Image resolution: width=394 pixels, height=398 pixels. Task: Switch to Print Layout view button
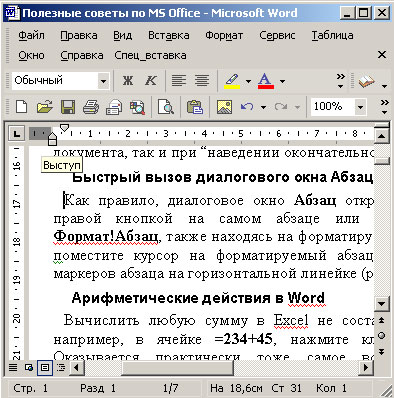[45, 367]
